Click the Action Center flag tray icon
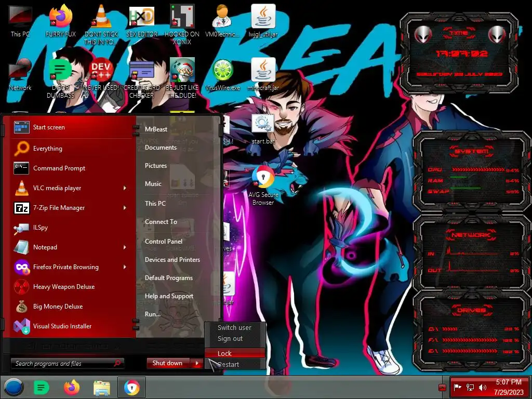Screen dimensions: 532x399 click(457, 387)
